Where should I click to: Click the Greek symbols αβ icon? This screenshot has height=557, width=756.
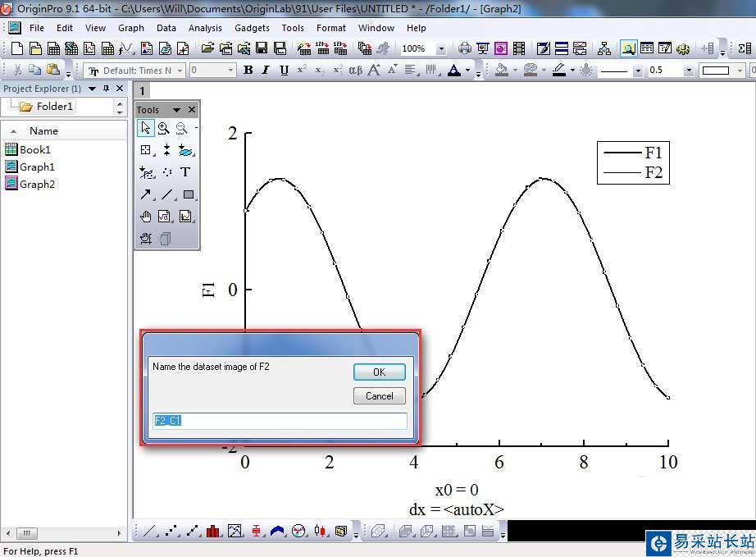click(x=355, y=71)
